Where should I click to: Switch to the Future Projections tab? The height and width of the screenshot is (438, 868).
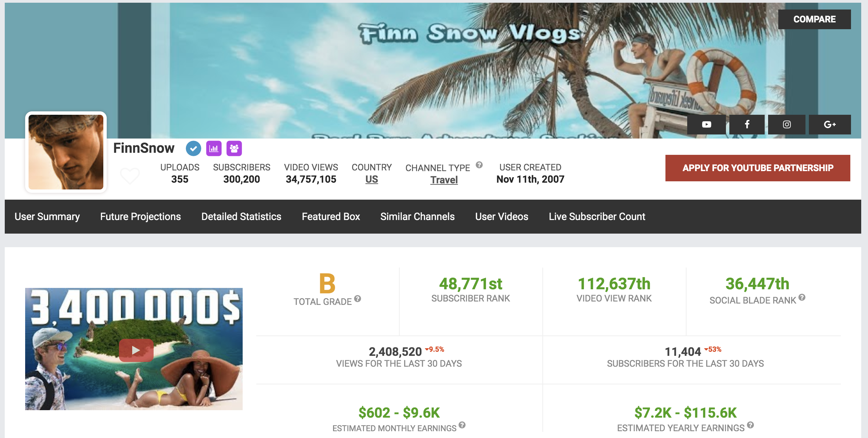(140, 217)
